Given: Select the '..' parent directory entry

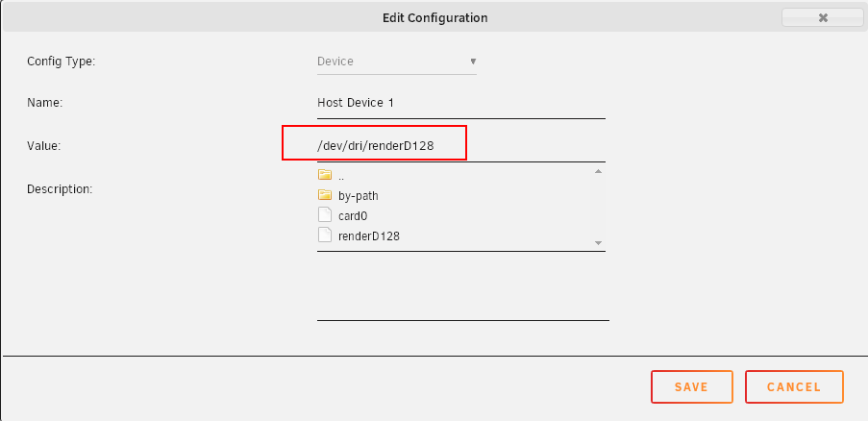Looking at the screenshot, I should point(341,176).
